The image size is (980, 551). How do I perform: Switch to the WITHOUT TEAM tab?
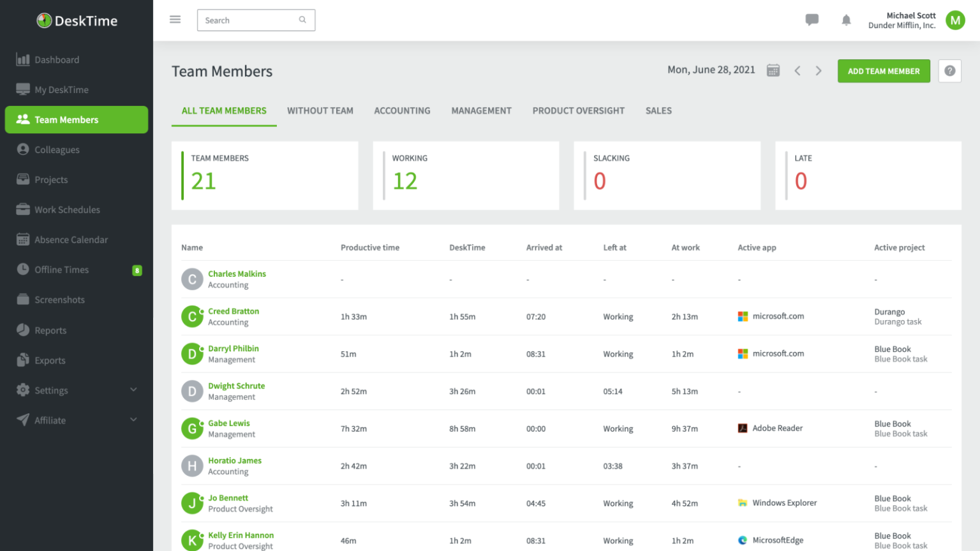pyautogui.click(x=320, y=110)
